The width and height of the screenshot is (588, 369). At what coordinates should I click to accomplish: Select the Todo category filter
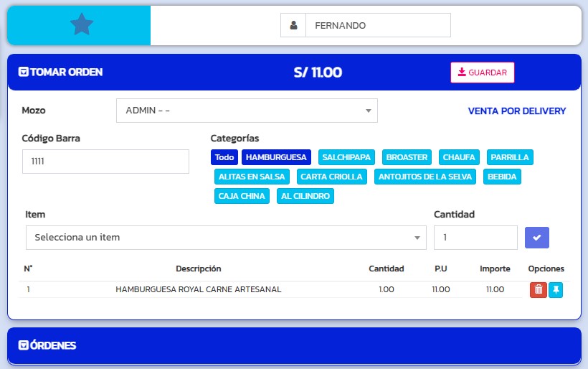pyautogui.click(x=224, y=157)
